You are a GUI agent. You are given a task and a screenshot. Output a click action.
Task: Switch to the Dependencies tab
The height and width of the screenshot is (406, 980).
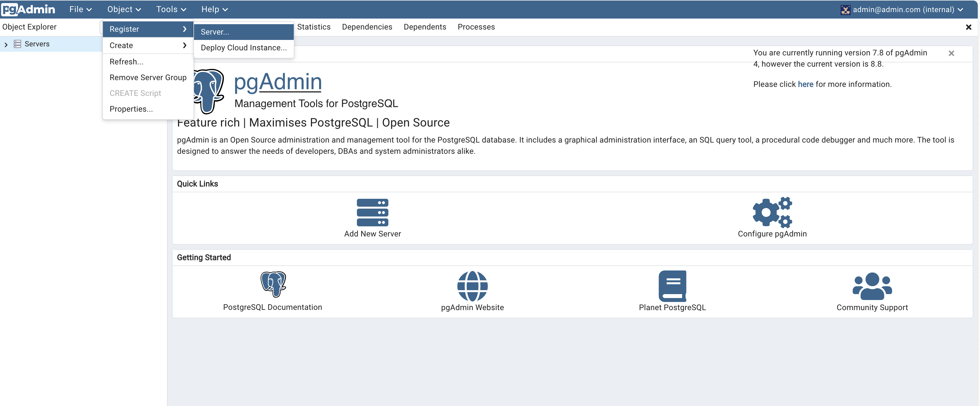[x=367, y=27]
